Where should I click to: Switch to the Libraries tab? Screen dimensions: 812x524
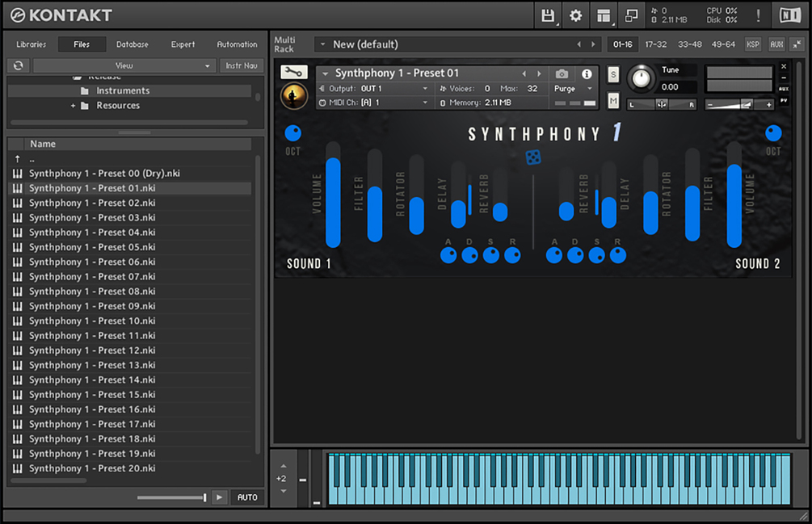(x=31, y=44)
